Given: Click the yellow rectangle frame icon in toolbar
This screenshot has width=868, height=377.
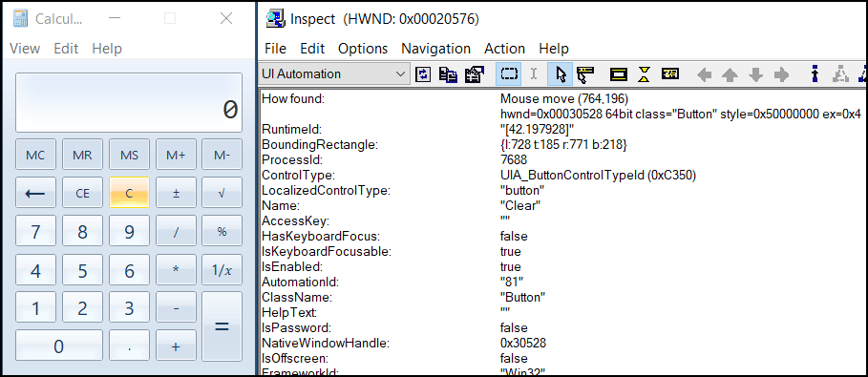Looking at the screenshot, I should [619, 74].
